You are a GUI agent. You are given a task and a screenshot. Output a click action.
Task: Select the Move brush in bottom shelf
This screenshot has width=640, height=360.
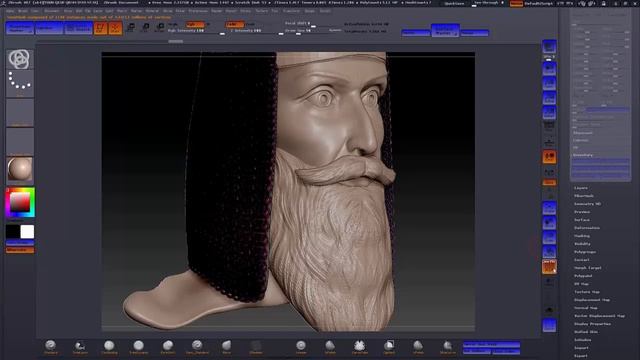pyautogui.click(x=227, y=347)
